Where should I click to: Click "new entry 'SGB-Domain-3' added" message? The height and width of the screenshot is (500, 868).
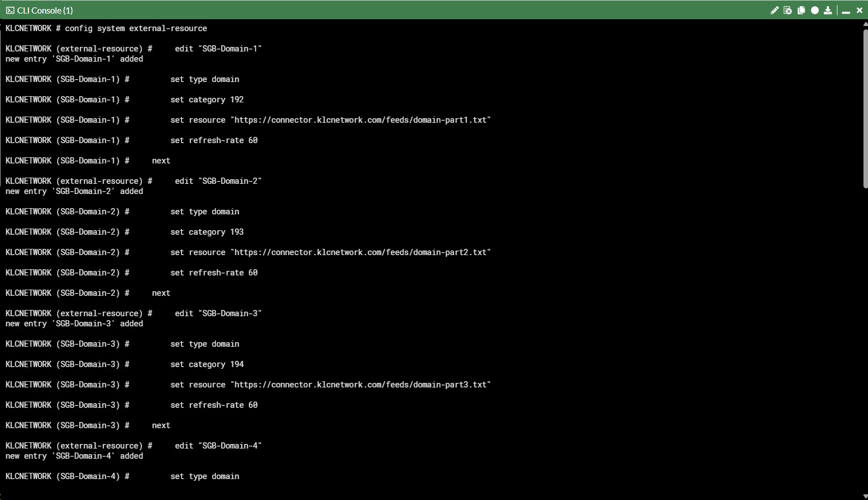[x=74, y=324]
